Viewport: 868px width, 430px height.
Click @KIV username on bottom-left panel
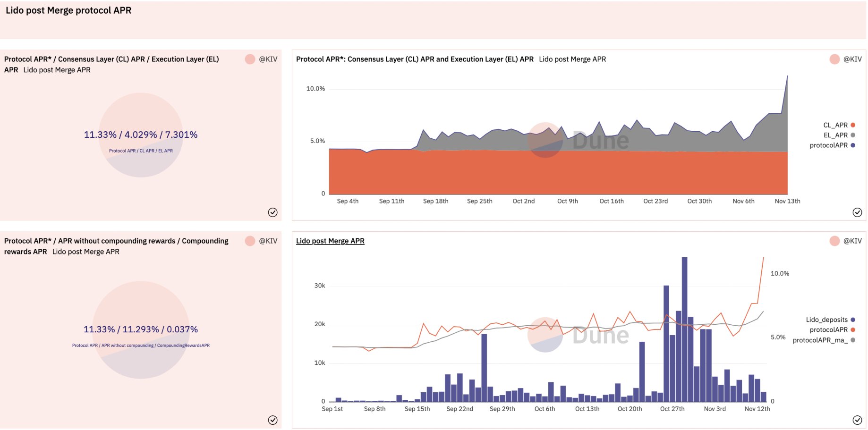pyautogui.click(x=268, y=241)
